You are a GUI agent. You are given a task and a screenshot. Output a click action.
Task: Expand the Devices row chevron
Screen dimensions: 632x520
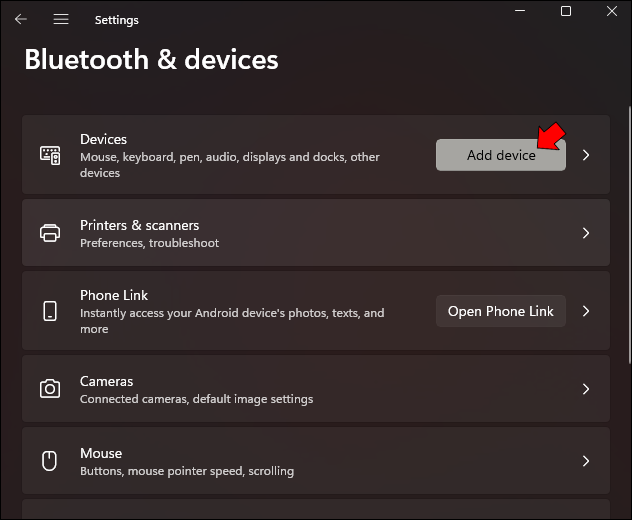click(x=586, y=155)
